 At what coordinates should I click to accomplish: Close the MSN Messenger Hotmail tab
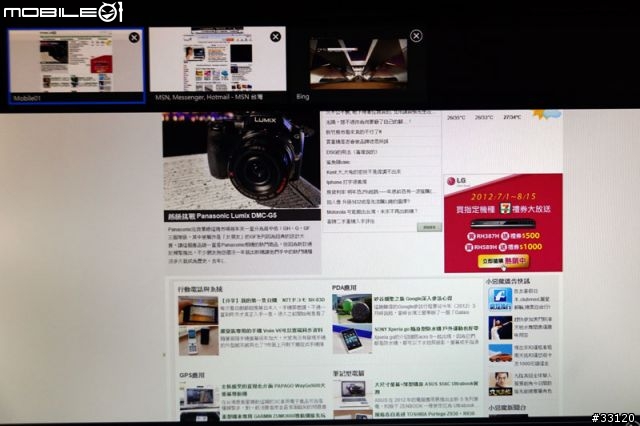[276, 37]
